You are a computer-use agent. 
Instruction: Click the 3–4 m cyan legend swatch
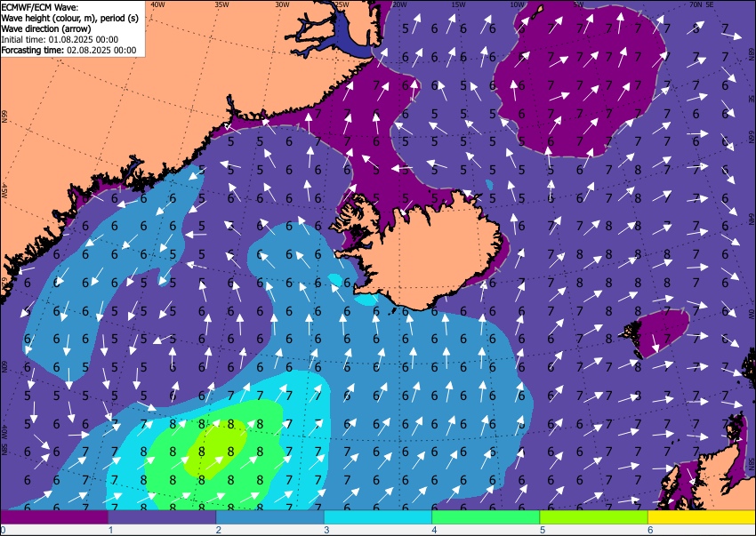point(378,517)
